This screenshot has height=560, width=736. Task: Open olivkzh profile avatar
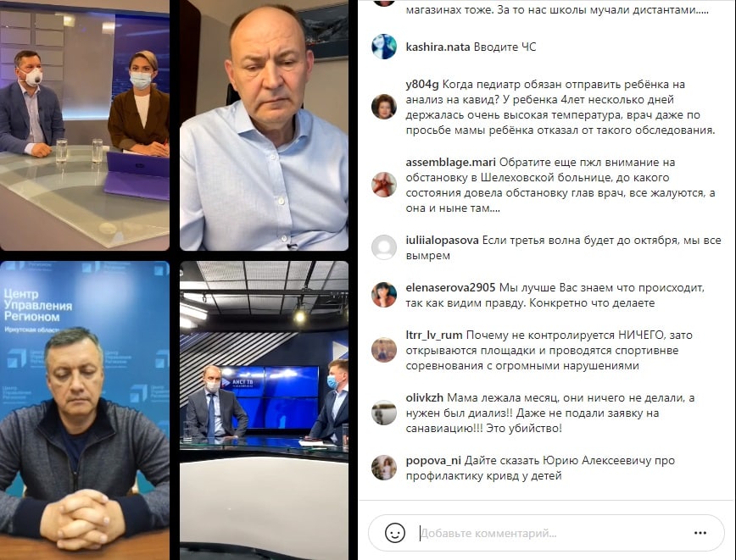tap(384, 413)
